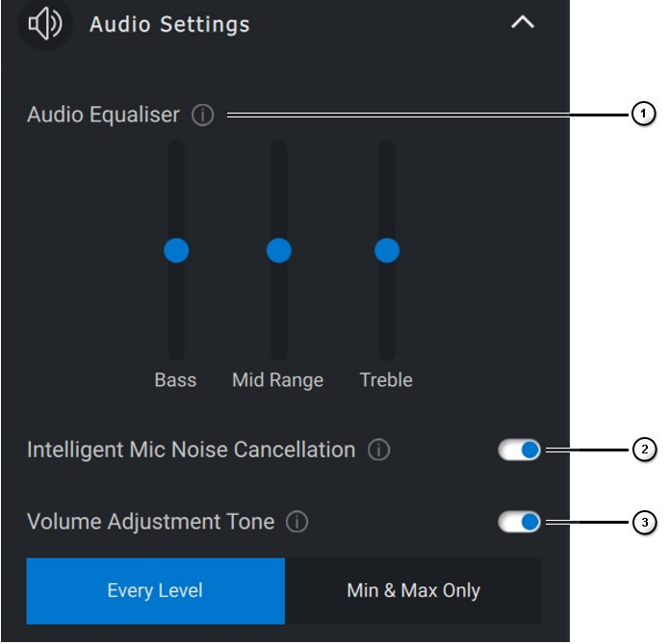Image resolution: width=669 pixels, height=644 pixels.
Task: Click the Bass slider handle
Action: (x=176, y=250)
